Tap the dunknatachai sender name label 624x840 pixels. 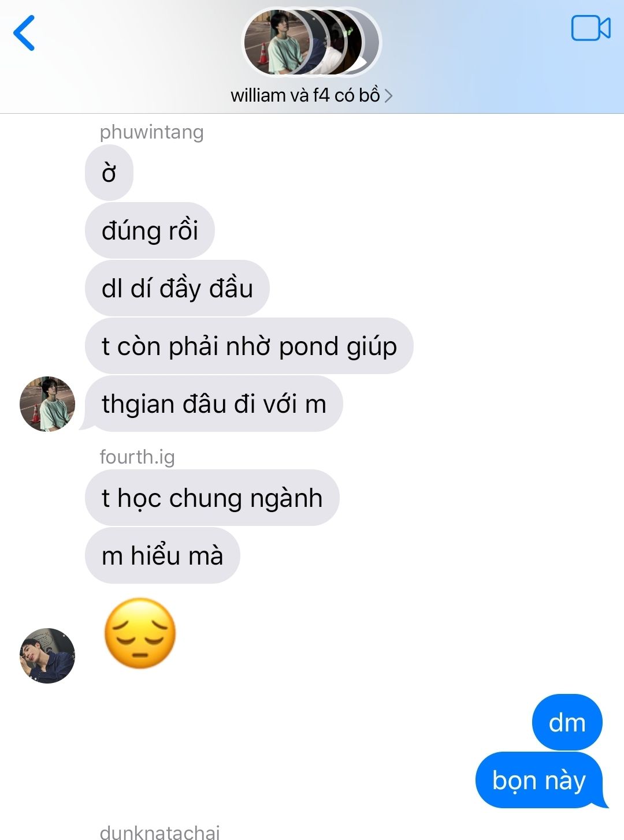[x=159, y=832]
